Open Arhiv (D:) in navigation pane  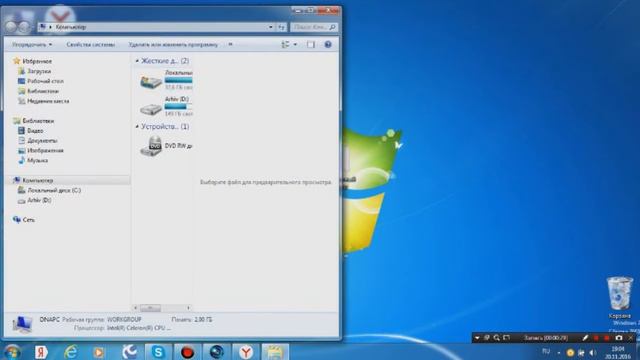(35, 200)
